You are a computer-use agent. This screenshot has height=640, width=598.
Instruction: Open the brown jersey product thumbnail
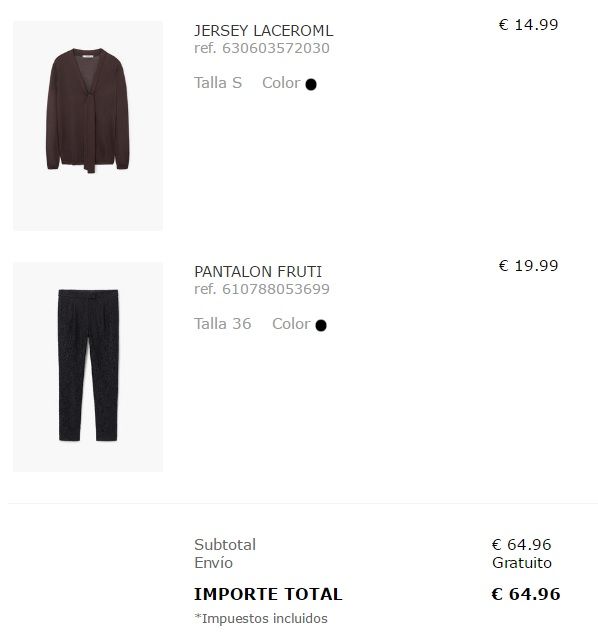(88, 126)
